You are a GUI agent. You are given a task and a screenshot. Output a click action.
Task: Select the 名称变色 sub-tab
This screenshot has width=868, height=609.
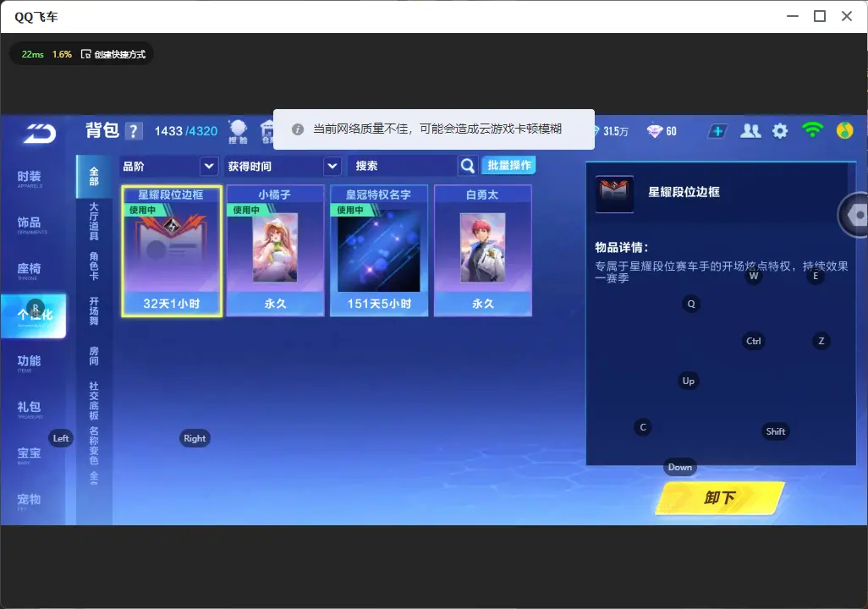94,446
